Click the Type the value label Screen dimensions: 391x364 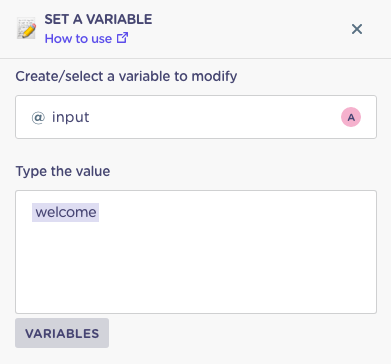(63, 171)
